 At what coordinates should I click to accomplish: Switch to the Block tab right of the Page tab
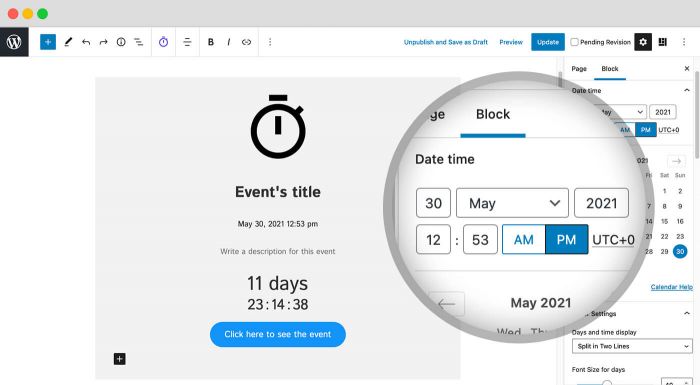point(609,69)
